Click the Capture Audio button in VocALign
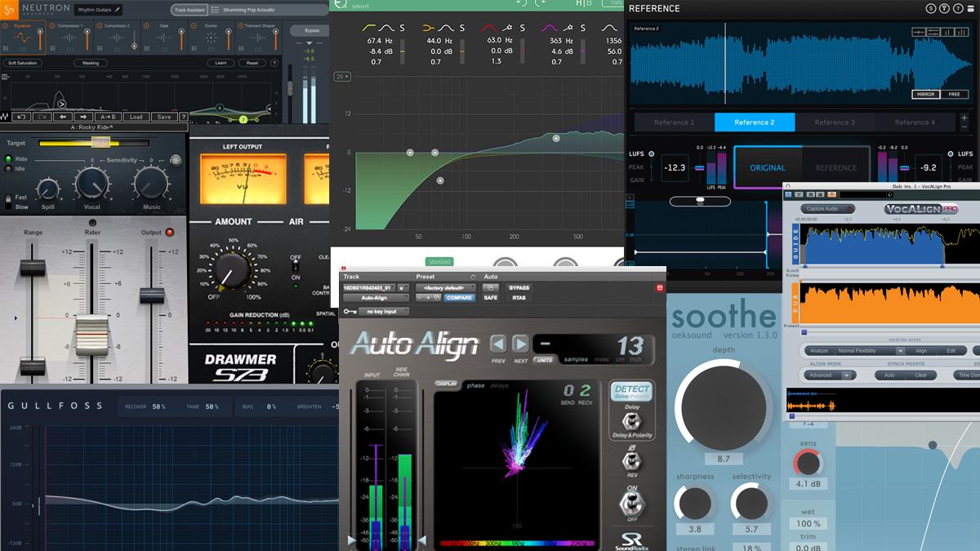 (x=827, y=209)
